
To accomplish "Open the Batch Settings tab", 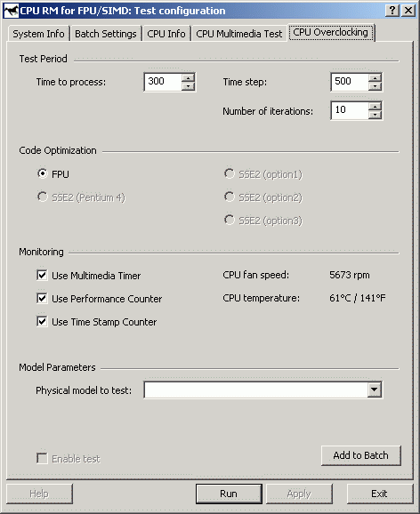I will pos(106,34).
